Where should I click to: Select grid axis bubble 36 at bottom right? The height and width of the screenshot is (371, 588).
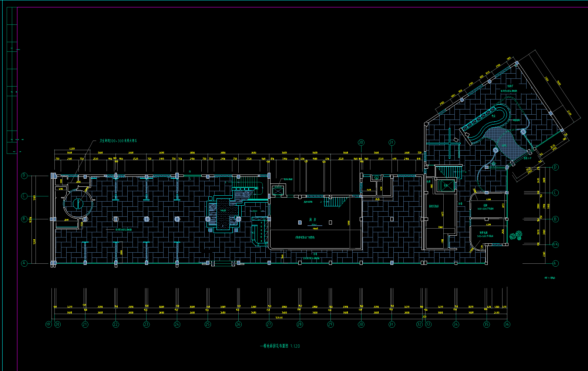click(507, 324)
